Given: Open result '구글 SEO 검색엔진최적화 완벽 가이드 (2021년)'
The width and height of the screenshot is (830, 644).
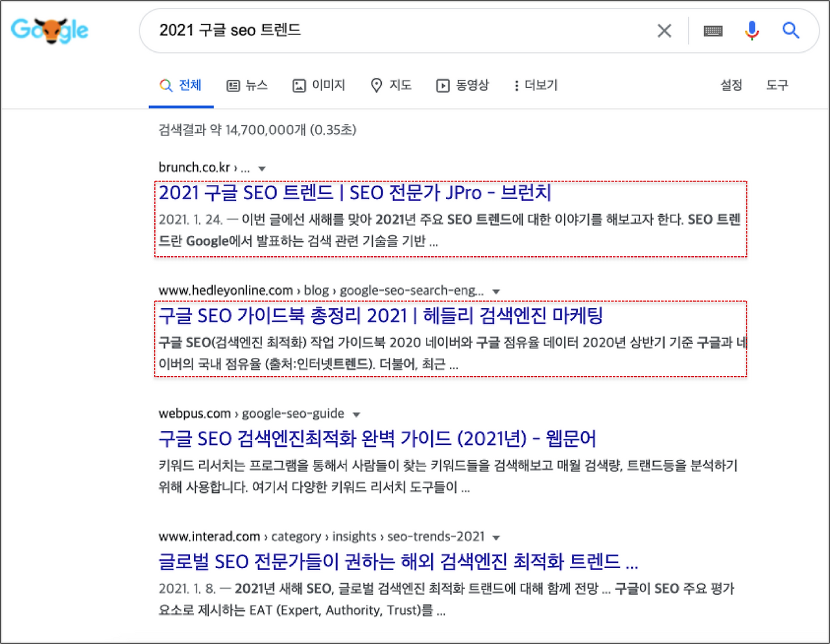Looking at the screenshot, I should tap(377, 439).
